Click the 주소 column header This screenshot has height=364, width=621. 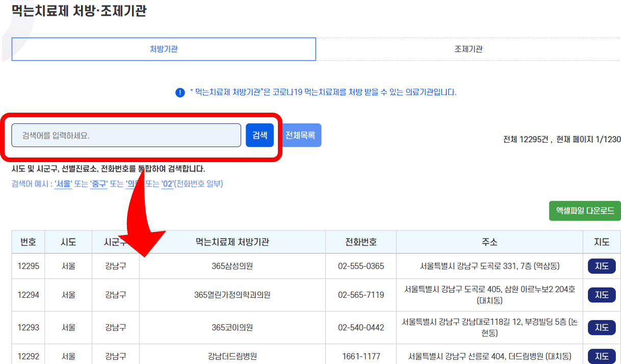click(x=489, y=242)
